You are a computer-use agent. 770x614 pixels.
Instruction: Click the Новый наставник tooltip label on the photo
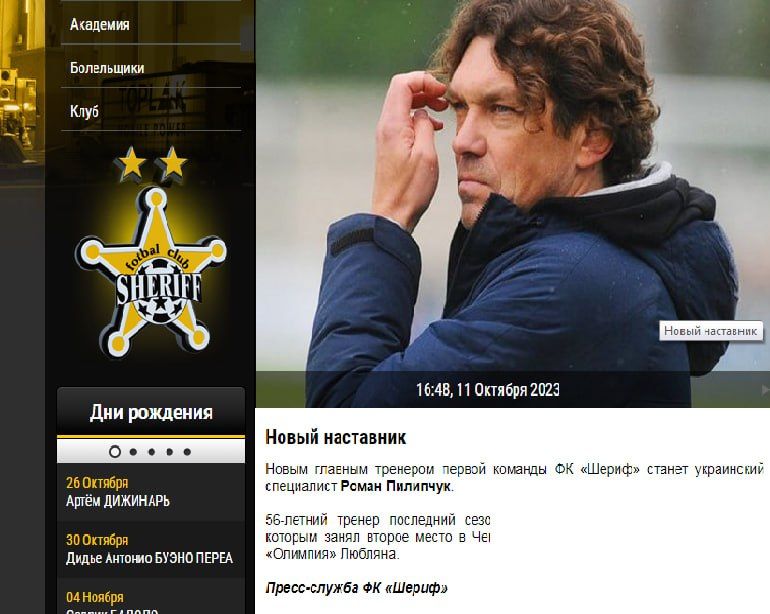[x=711, y=331]
